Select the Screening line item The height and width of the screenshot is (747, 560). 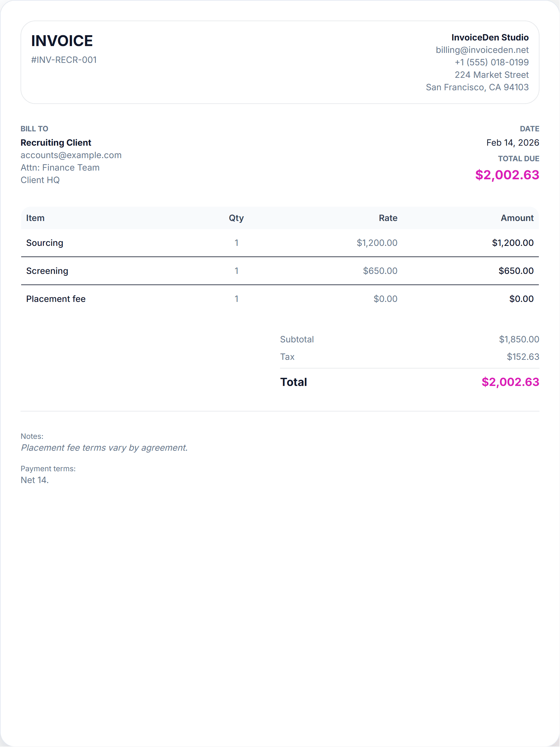click(x=47, y=271)
